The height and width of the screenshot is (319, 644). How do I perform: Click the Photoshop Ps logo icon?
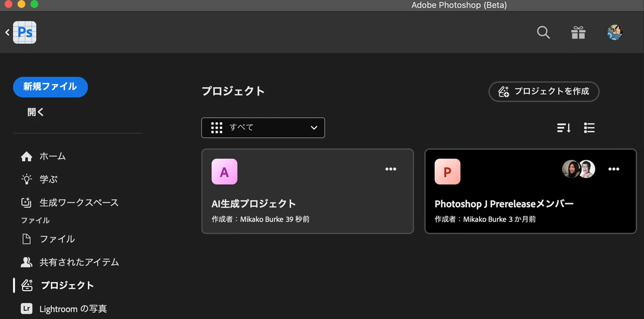click(25, 33)
